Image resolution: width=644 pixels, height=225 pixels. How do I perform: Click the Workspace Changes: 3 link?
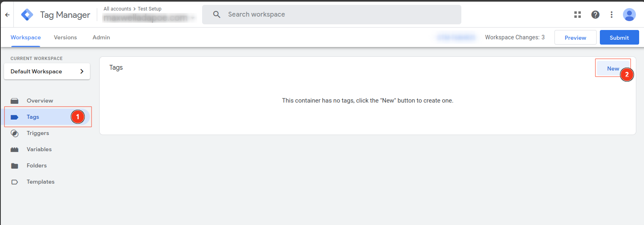point(515,37)
